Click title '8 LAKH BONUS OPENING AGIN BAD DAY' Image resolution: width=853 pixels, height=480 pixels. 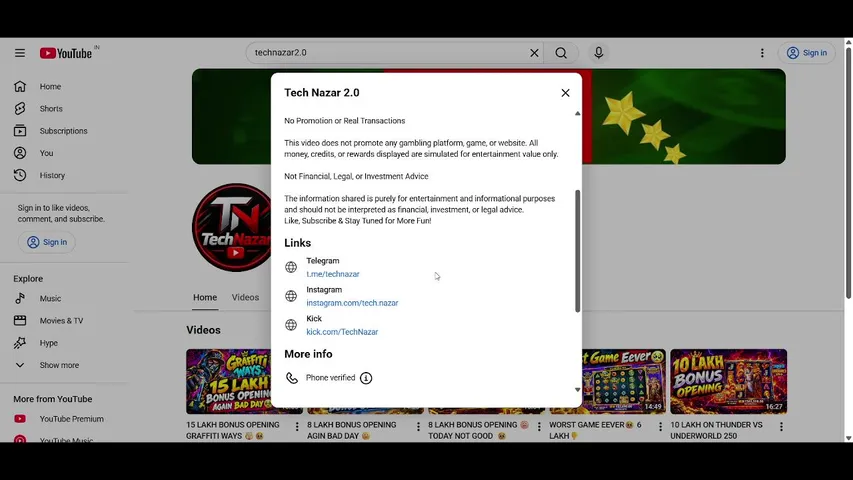coord(351,430)
